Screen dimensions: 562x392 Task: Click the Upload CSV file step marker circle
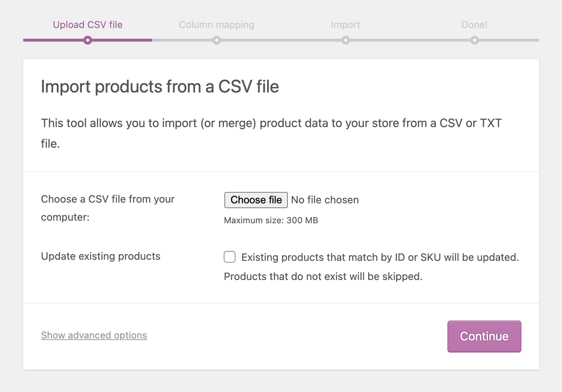[x=87, y=40]
